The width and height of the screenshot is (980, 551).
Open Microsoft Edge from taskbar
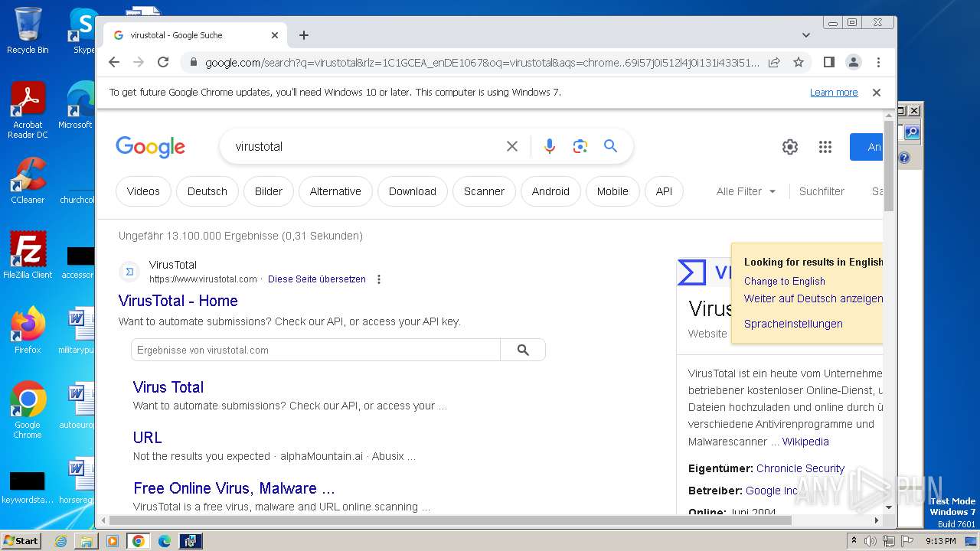tap(165, 541)
